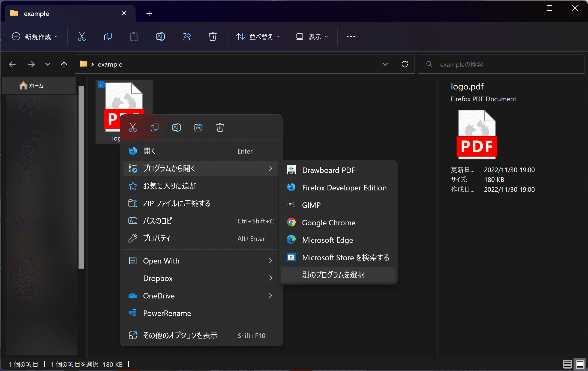
Task: Go up one folder level
Action: (64, 64)
